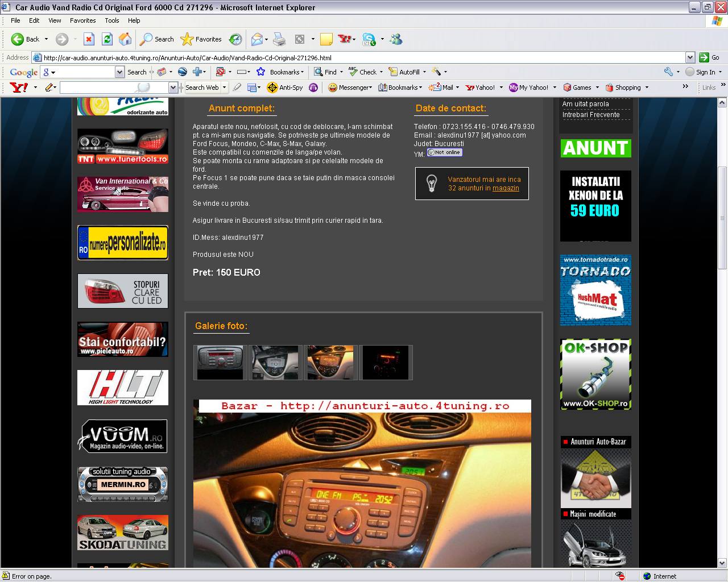Expand the Google search box dropdown
The height and width of the screenshot is (582, 728).
point(119,72)
